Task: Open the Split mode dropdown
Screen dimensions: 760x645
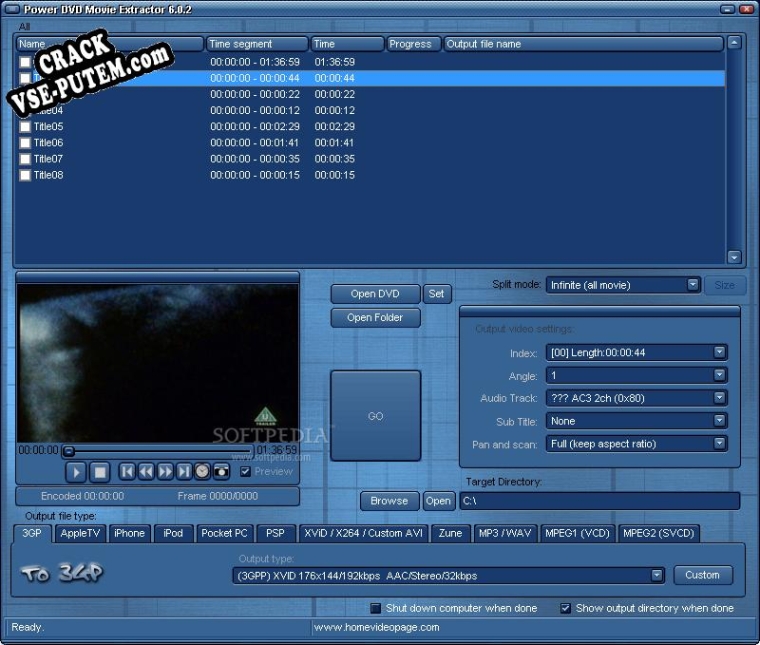Action: point(693,284)
